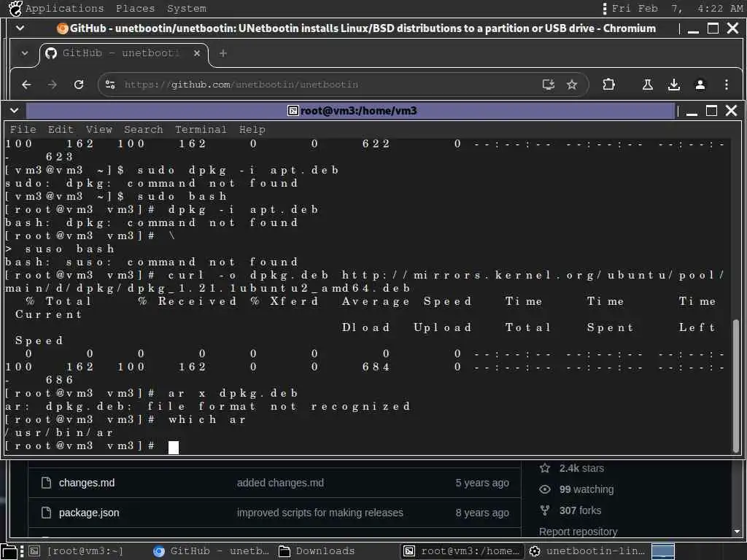Reload the GitHub page
This screenshot has height=560, width=747.
[79, 85]
